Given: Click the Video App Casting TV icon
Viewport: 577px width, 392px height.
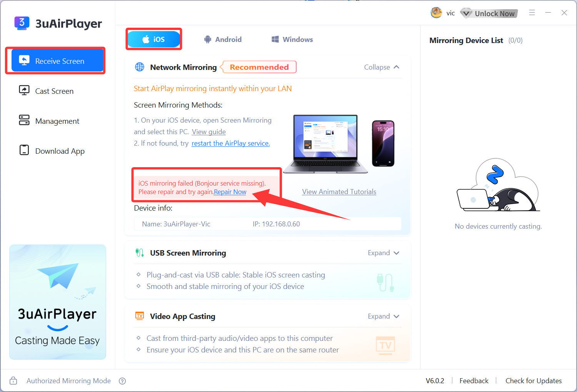Looking at the screenshot, I should pos(139,316).
